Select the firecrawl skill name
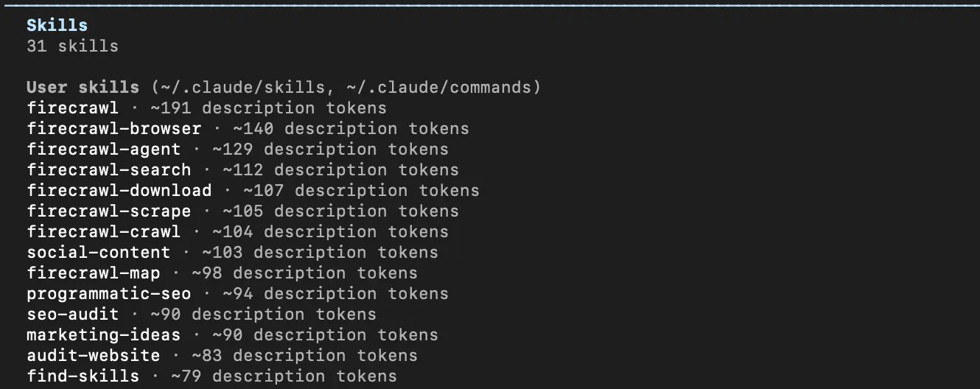 (72, 108)
